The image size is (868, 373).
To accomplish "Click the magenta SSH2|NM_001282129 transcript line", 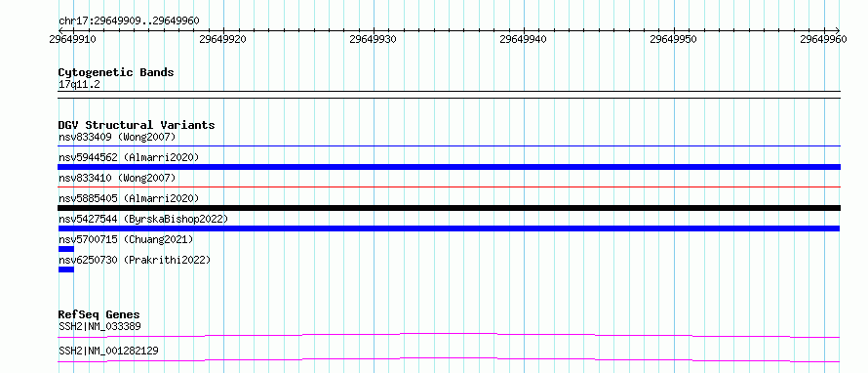I will pos(449,359).
